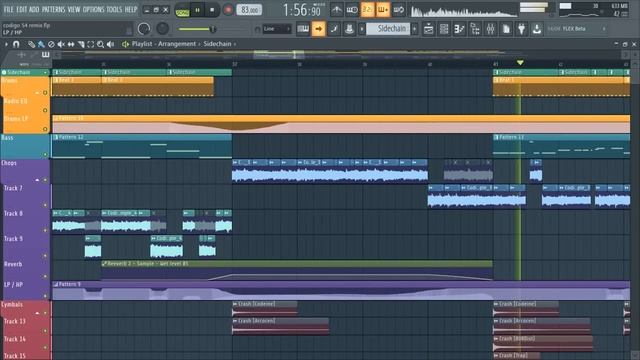
Task: Open the Browser panel icon
Action: click(x=475, y=29)
